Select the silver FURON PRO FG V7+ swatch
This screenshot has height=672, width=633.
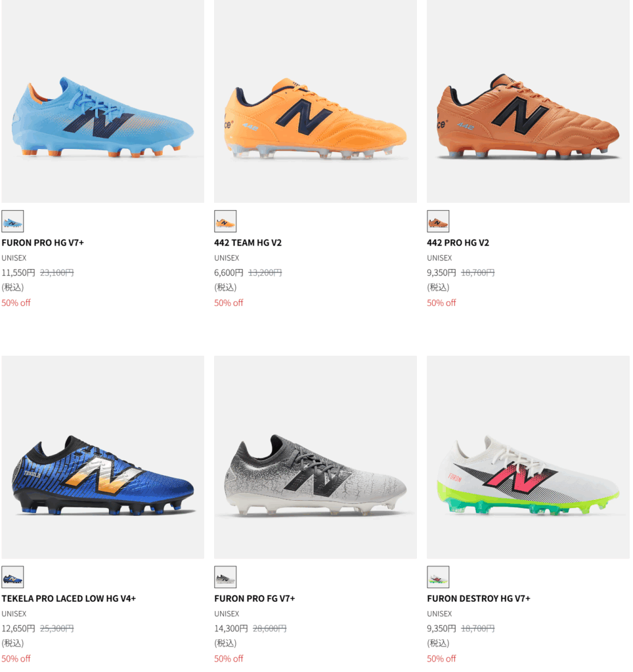[x=225, y=577]
